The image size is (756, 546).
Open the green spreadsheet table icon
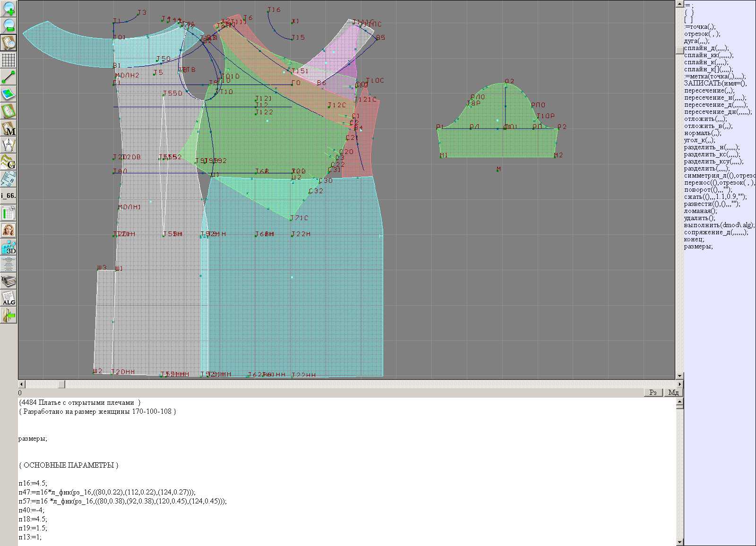9,213
